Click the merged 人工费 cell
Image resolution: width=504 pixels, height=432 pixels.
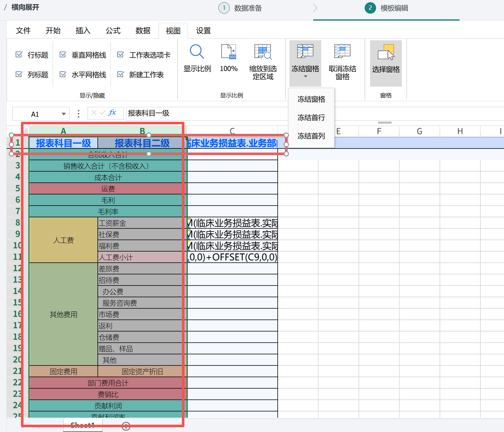pyautogui.click(x=63, y=240)
